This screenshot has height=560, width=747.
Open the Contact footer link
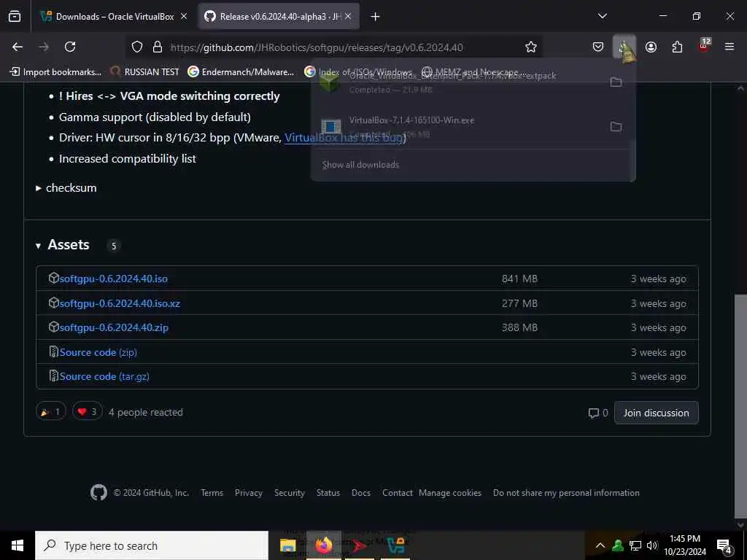point(398,493)
